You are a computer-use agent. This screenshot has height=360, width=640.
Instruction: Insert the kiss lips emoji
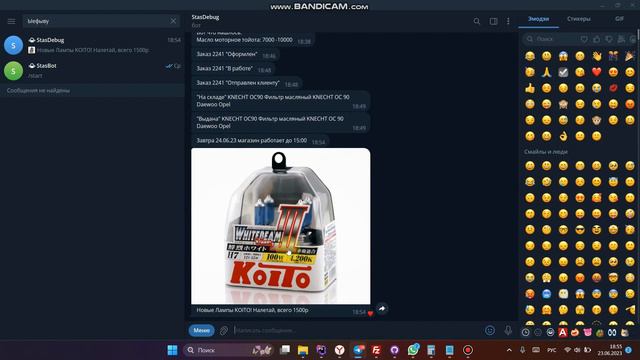coord(613,88)
